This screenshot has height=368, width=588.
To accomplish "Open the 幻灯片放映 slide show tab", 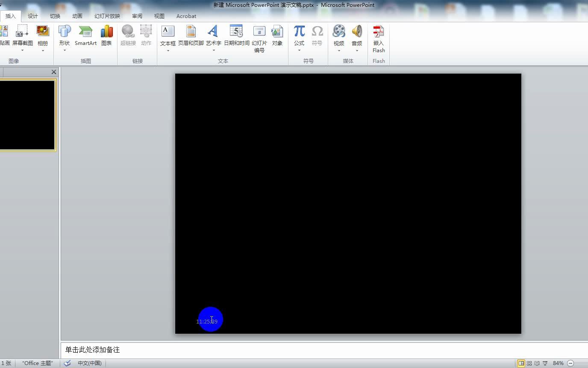I will (x=107, y=16).
